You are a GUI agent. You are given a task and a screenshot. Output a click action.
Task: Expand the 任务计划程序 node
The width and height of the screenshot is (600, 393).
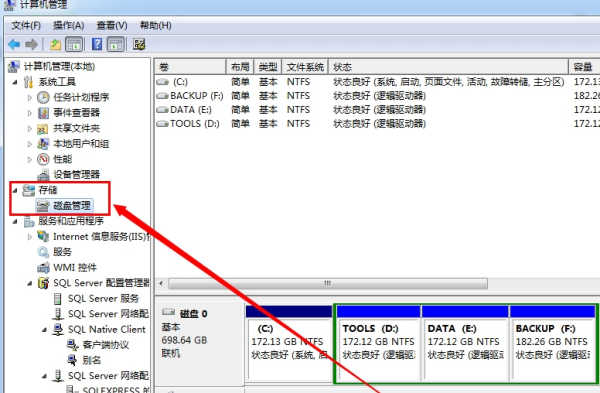29,98
